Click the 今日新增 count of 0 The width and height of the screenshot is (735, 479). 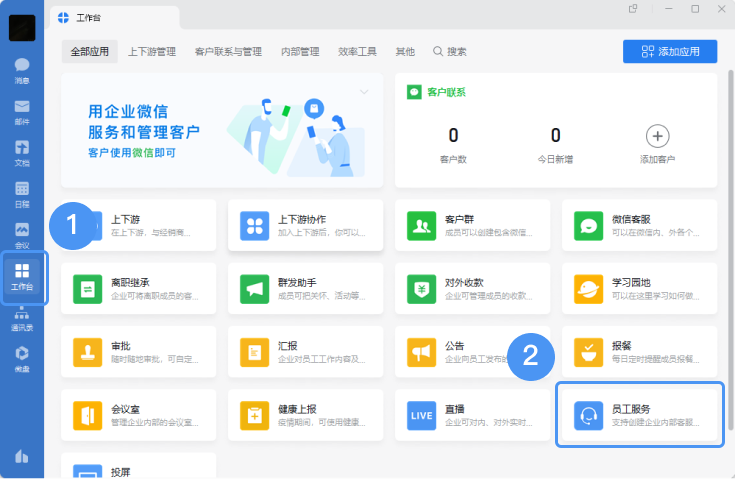[x=555, y=135]
